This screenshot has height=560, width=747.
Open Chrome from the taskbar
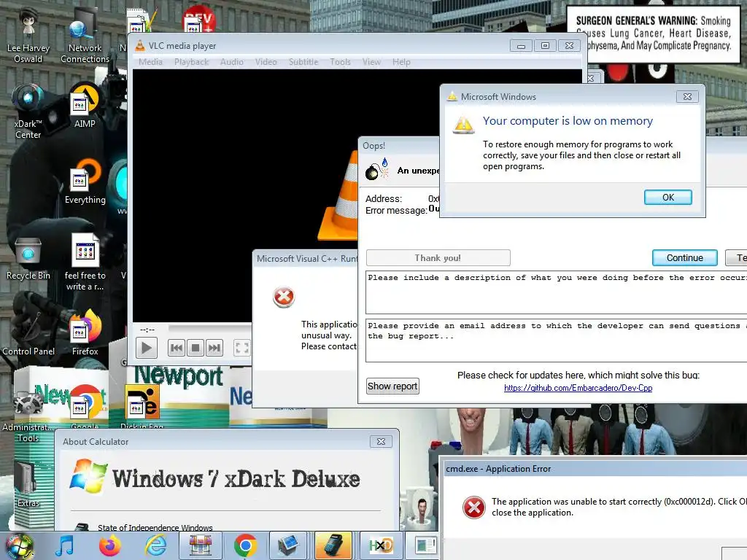pyautogui.click(x=245, y=545)
